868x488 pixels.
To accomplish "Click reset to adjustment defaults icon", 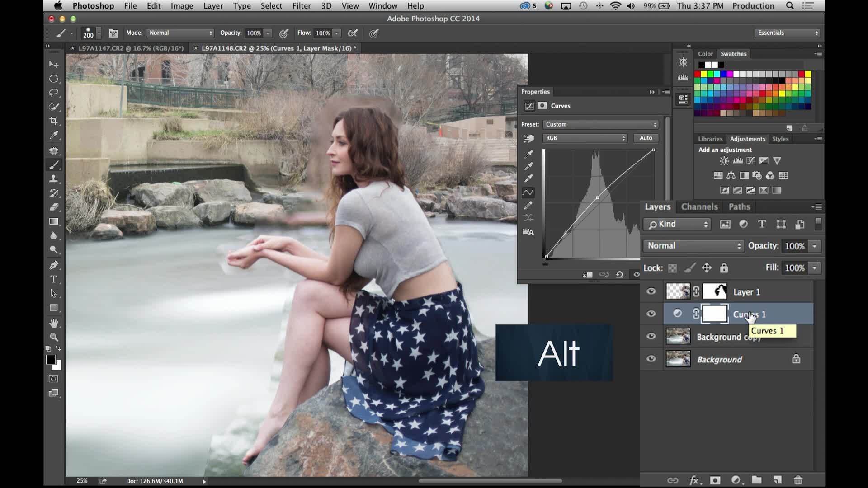I will coord(619,274).
